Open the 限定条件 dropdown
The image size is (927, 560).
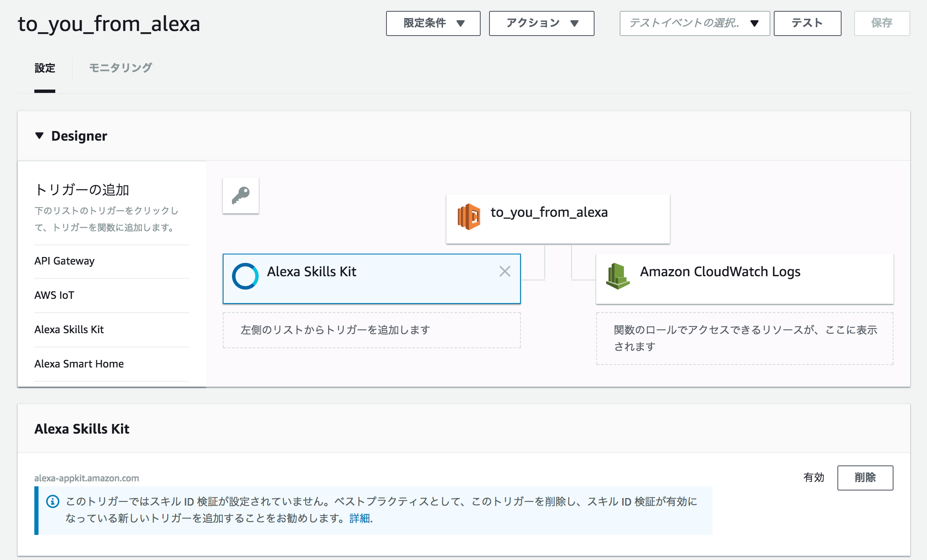click(x=433, y=23)
